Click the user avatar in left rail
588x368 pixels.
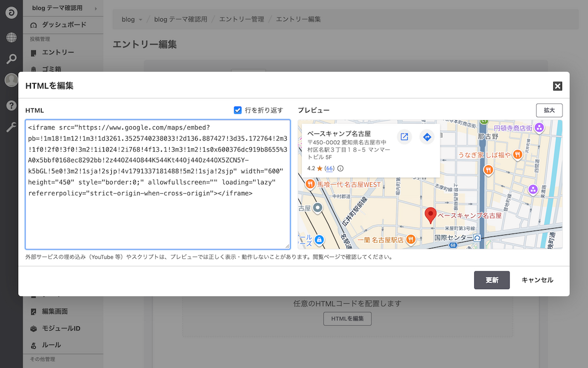11,80
